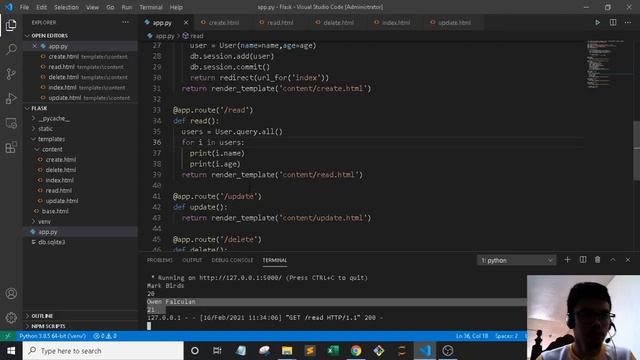The height and width of the screenshot is (360, 640).
Task: Open Task View on the taskbar
Action: click(217, 351)
